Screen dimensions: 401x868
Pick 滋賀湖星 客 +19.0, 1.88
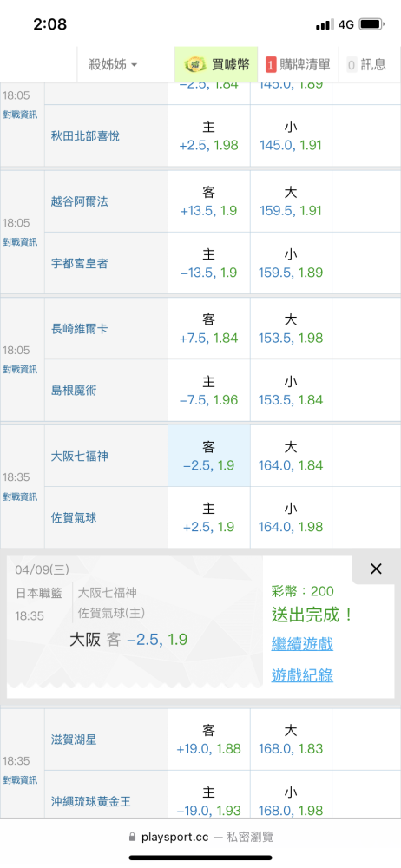pyautogui.click(x=209, y=739)
